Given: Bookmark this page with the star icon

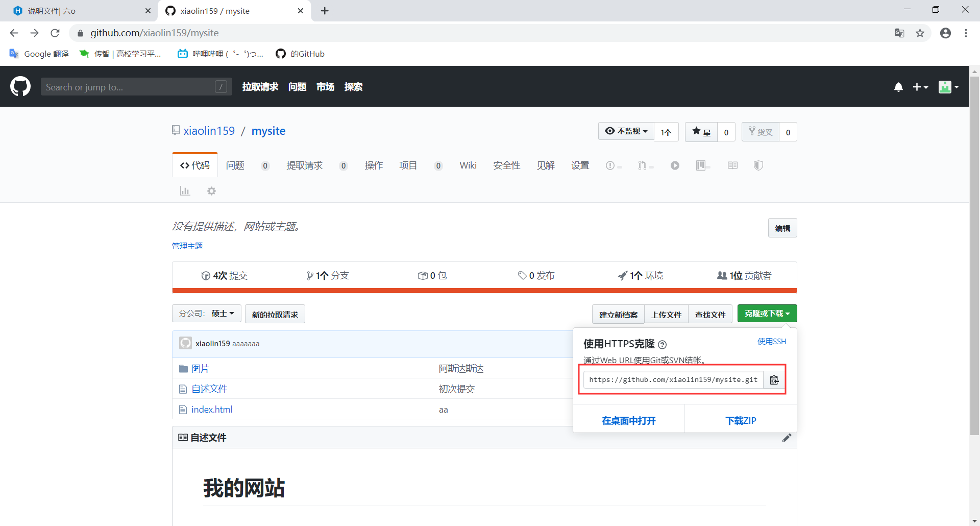Looking at the screenshot, I should (920, 33).
